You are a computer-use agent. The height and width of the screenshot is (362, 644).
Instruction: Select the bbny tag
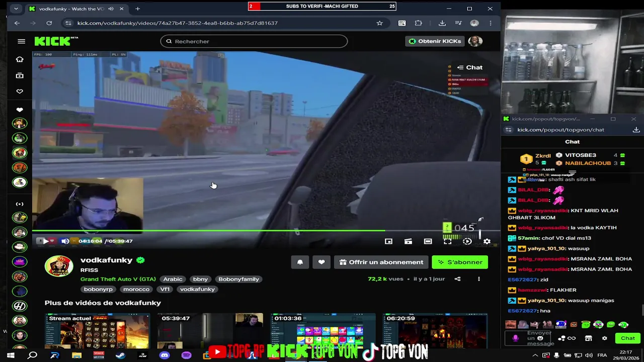click(x=200, y=279)
